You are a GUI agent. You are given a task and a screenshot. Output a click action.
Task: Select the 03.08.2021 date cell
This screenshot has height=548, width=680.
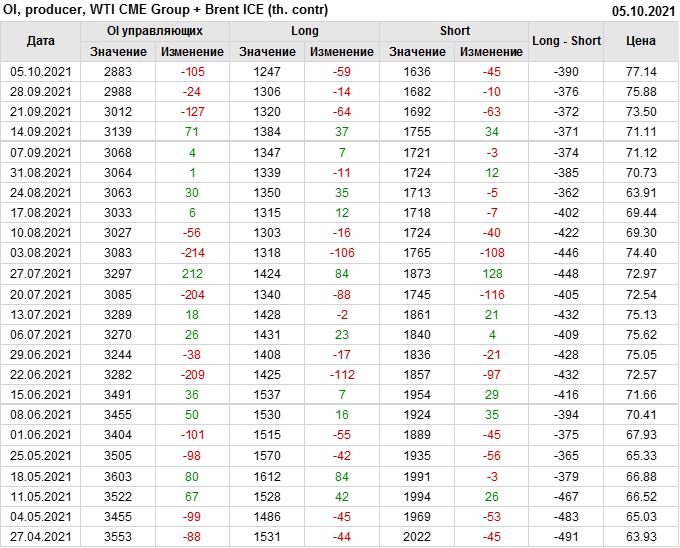pyautogui.click(x=40, y=253)
